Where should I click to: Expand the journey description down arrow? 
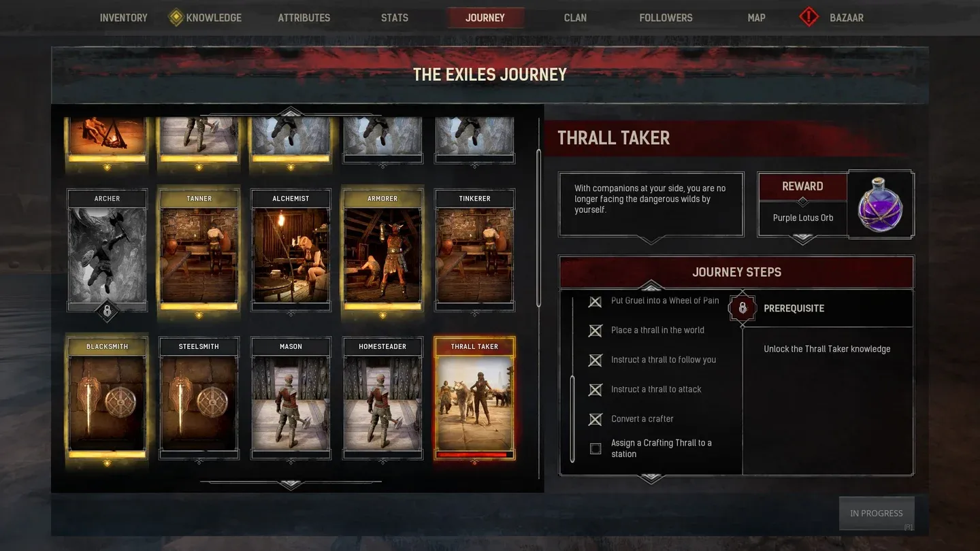tap(651, 239)
